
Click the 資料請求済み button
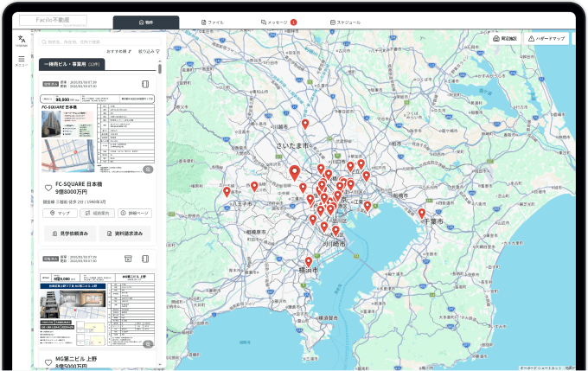(125, 233)
